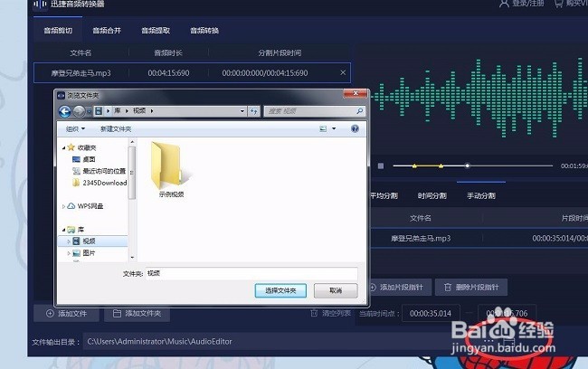
Task: Click 选择文件夹 button
Action: pyautogui.click(x=280, y=290)
